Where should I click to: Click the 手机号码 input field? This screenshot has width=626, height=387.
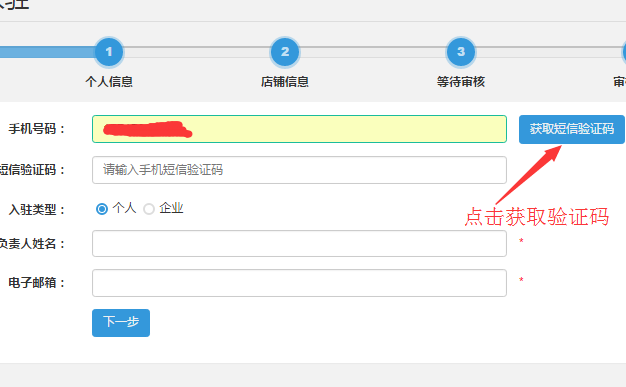point(299,129)
